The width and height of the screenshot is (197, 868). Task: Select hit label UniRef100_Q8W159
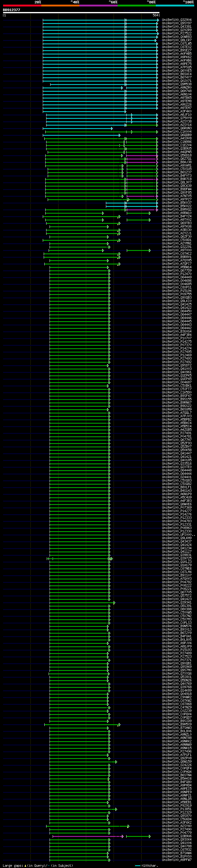[x=177, y=761]
